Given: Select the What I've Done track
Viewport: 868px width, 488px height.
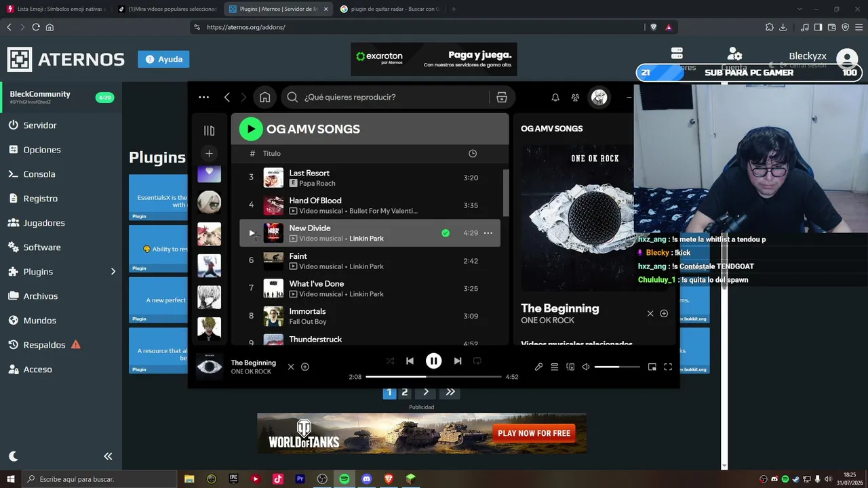Looking at the screenshot, I should coord(370,288).
